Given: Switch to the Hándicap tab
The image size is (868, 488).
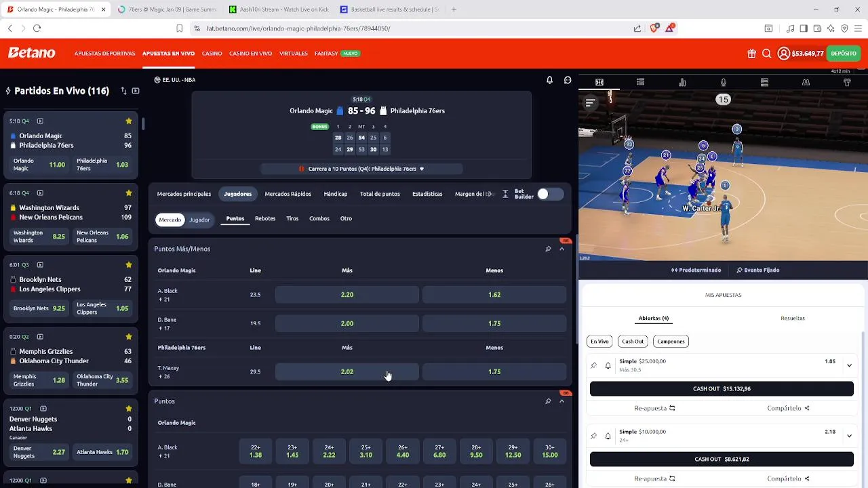Looking at the screenshot, I should coord(335,194).
